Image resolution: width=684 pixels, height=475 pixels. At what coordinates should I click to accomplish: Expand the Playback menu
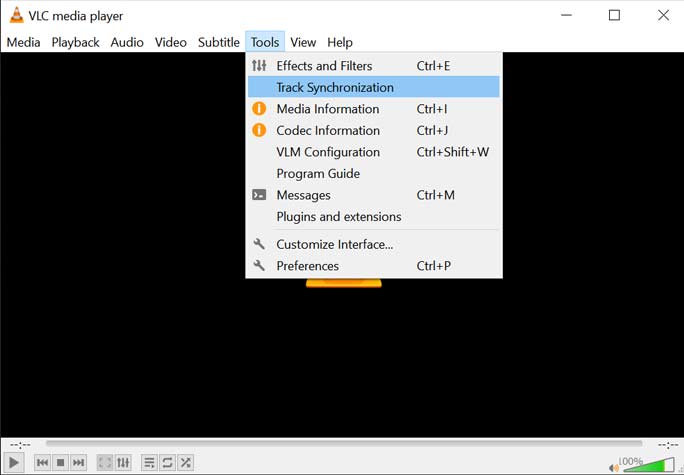pos(75,42)
